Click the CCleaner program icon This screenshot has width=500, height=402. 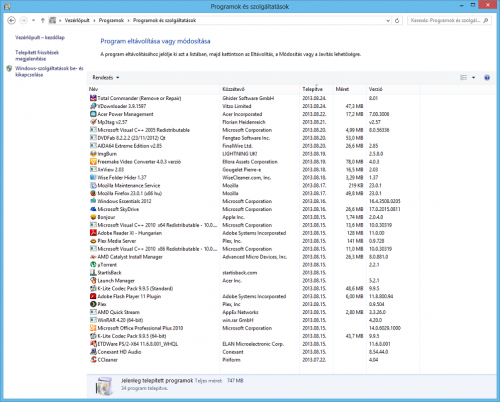(x=93, y=360)
